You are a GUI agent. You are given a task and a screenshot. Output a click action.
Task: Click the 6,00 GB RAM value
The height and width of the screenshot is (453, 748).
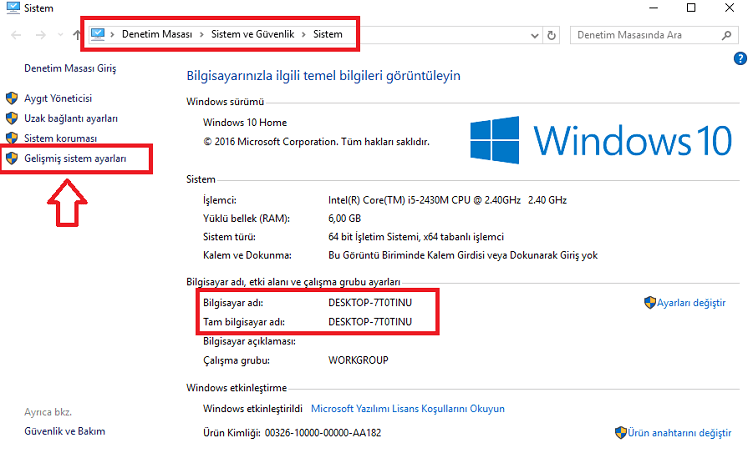pyautogui.click(x=344, y=218)
